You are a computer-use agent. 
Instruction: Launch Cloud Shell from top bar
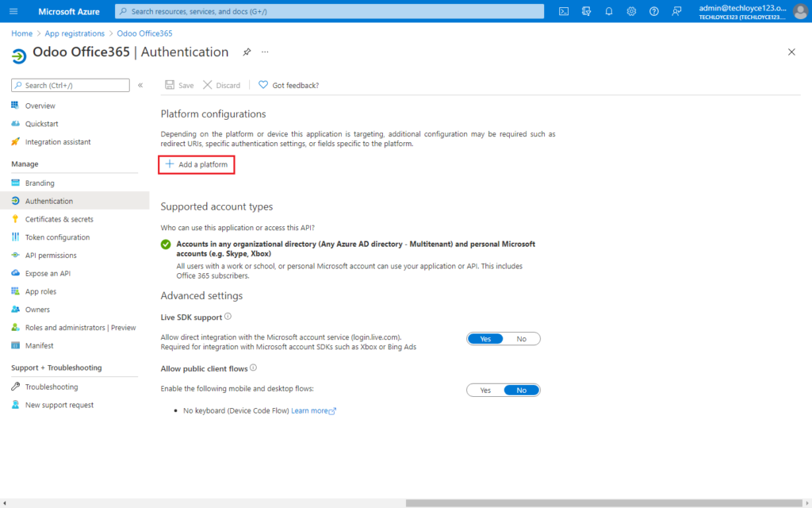tap(564, 11)
